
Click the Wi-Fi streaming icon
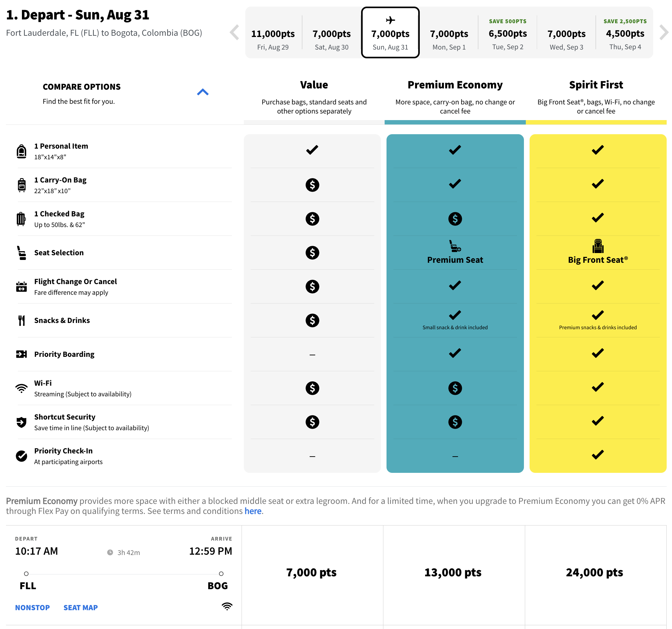point(21,388)
